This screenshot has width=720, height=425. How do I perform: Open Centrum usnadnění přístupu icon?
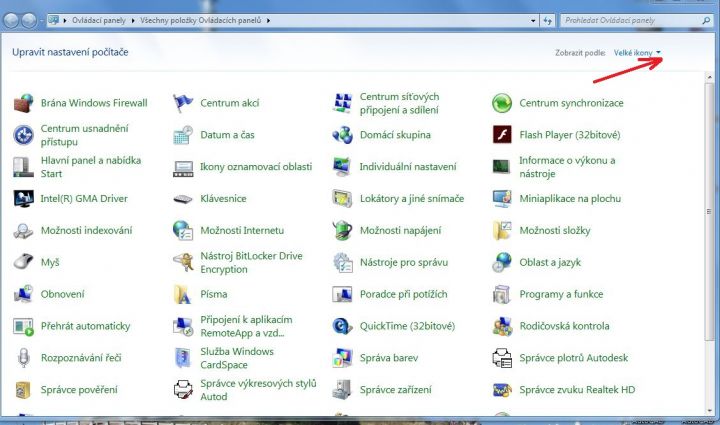(23, 135)
